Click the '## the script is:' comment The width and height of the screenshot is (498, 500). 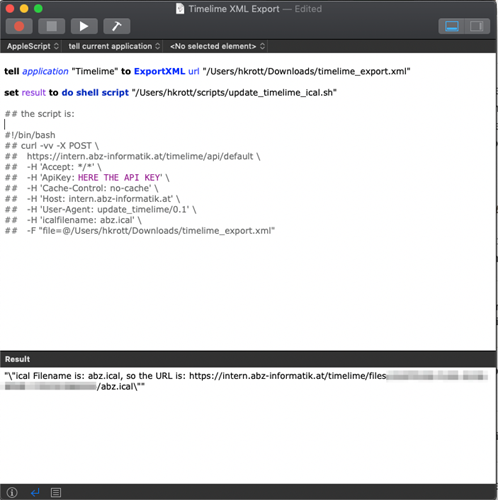pos(40,114)
